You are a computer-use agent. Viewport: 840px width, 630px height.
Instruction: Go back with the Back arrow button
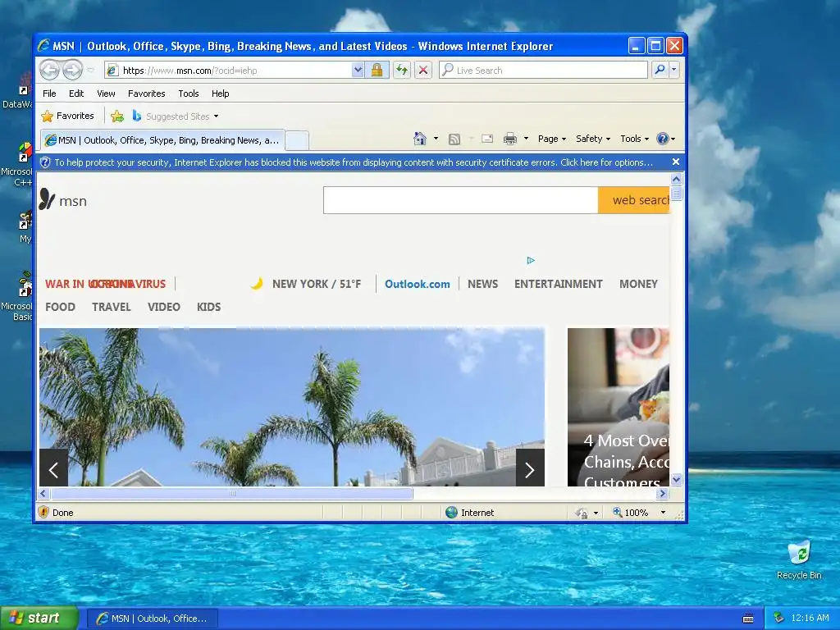(x=50, y=70)
